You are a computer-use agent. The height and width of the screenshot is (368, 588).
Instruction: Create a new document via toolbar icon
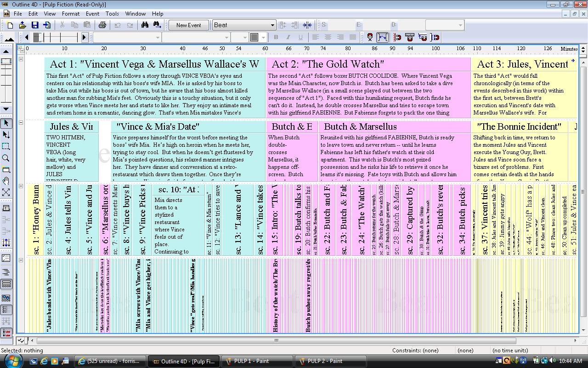pos(10,25)
